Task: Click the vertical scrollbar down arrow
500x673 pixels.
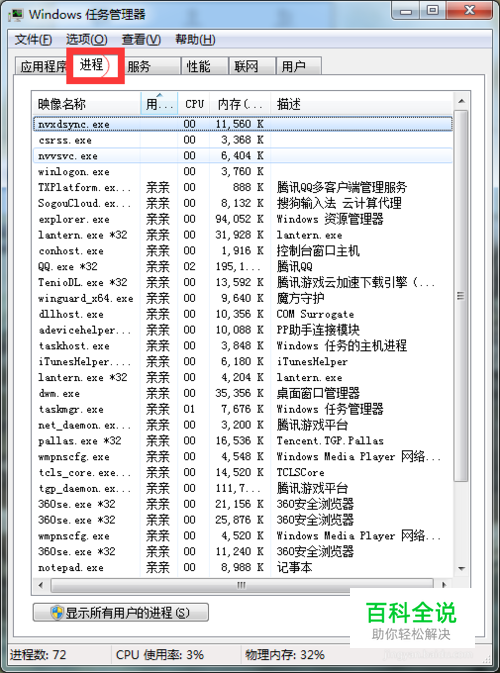Action: click(x=461, y=569)
